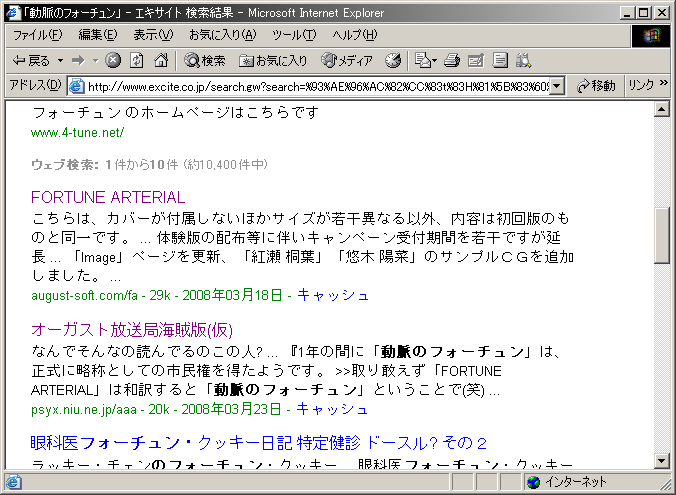Open キャッシュ for psyx.niu.ne.jp/aaa result
The height and width of the screenshot is (495, 676).
coord(332,409)
